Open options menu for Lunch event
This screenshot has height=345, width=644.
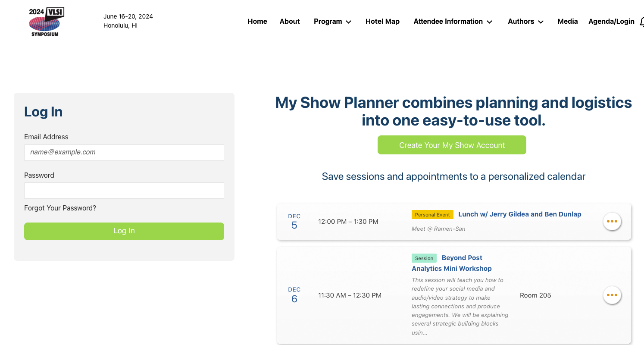tap(612, 221)
